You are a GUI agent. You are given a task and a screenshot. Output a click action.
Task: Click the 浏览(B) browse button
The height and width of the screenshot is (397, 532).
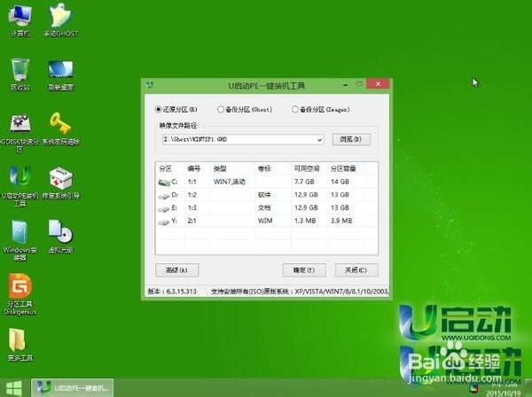tap(351, 139)
